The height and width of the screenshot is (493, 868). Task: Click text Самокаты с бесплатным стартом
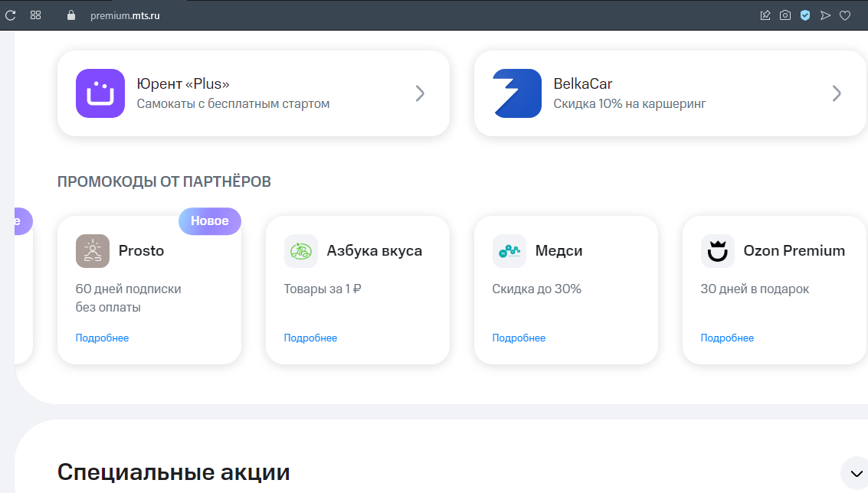(x=233, y=104)
